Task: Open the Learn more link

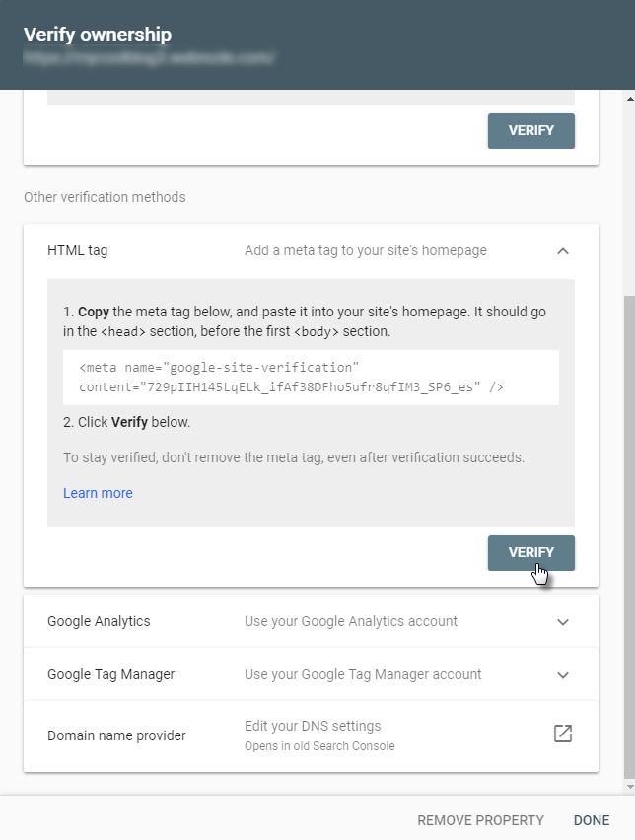Action: [x=98, y=493]
